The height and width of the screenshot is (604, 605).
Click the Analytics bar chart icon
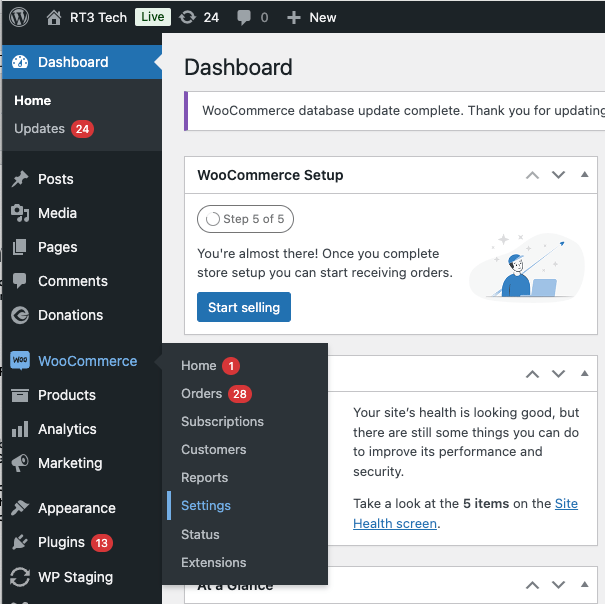coord(19,429)
